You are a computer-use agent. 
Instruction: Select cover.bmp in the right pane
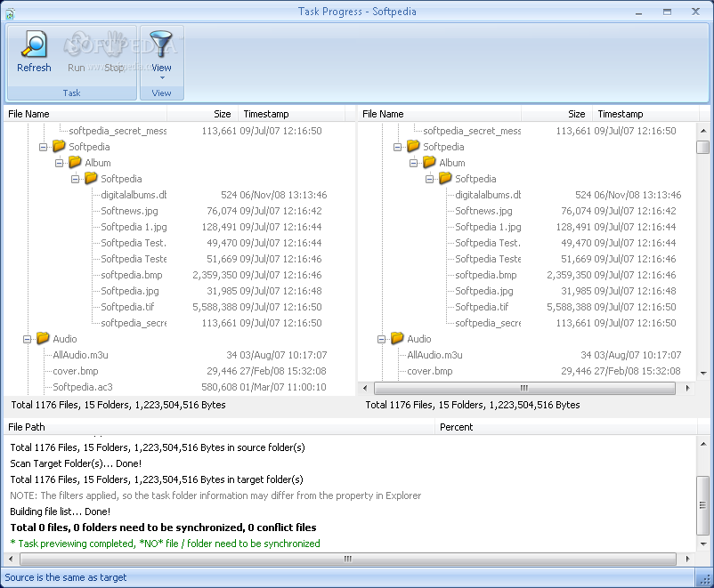(430, 371)
